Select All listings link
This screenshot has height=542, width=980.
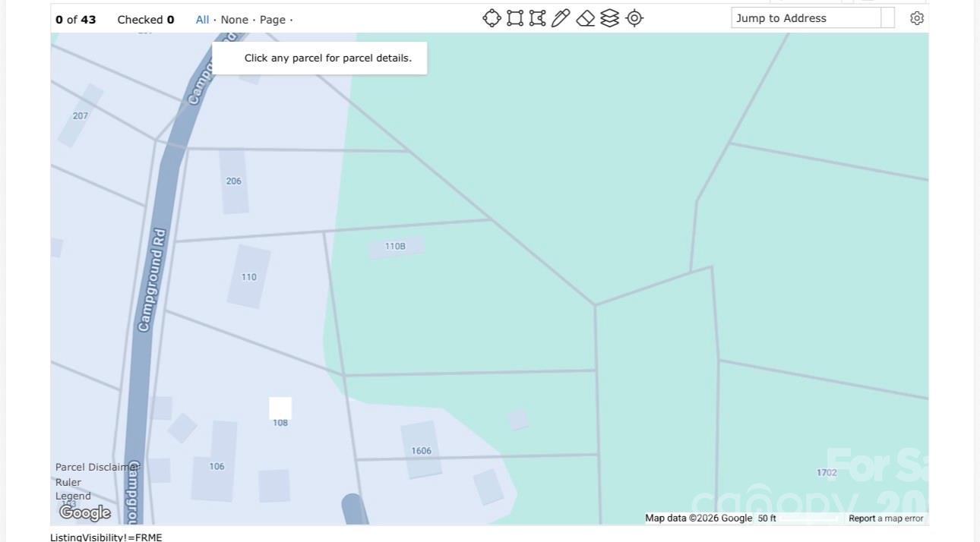[202, 20]
